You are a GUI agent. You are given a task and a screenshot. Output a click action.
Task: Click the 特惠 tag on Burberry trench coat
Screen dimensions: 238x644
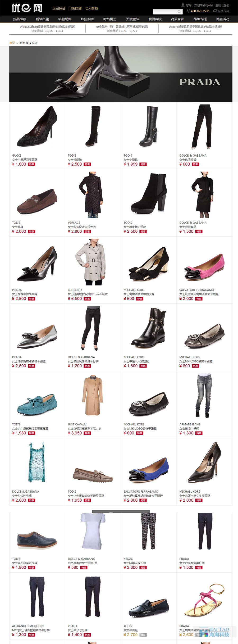pos(87,299)
